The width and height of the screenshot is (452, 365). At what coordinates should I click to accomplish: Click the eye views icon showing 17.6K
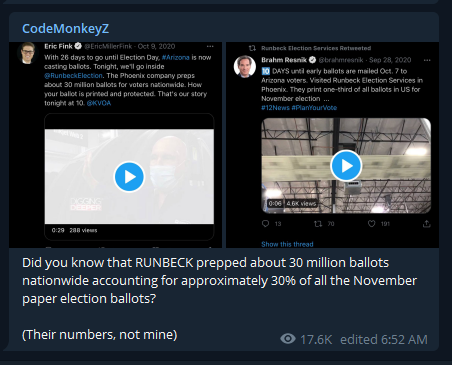(288, 339)
